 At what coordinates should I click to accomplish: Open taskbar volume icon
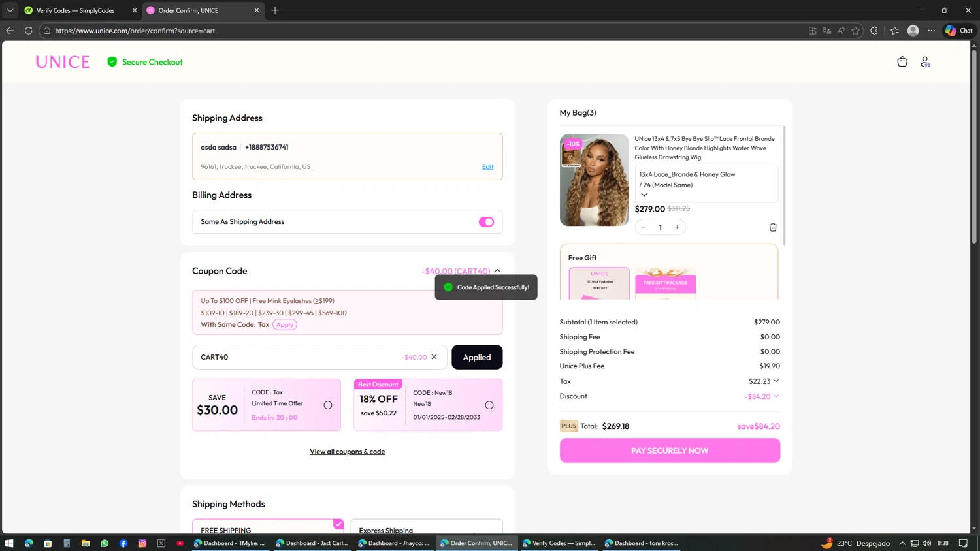point(927,543)
